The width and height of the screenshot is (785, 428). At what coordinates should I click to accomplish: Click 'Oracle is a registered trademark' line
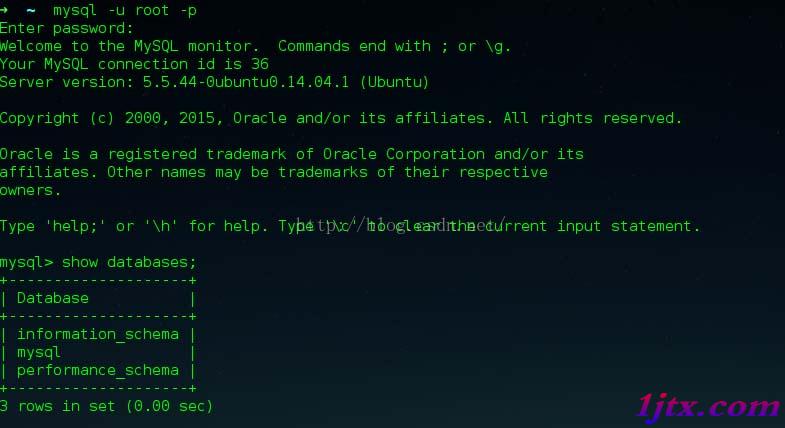pos(292,154)
